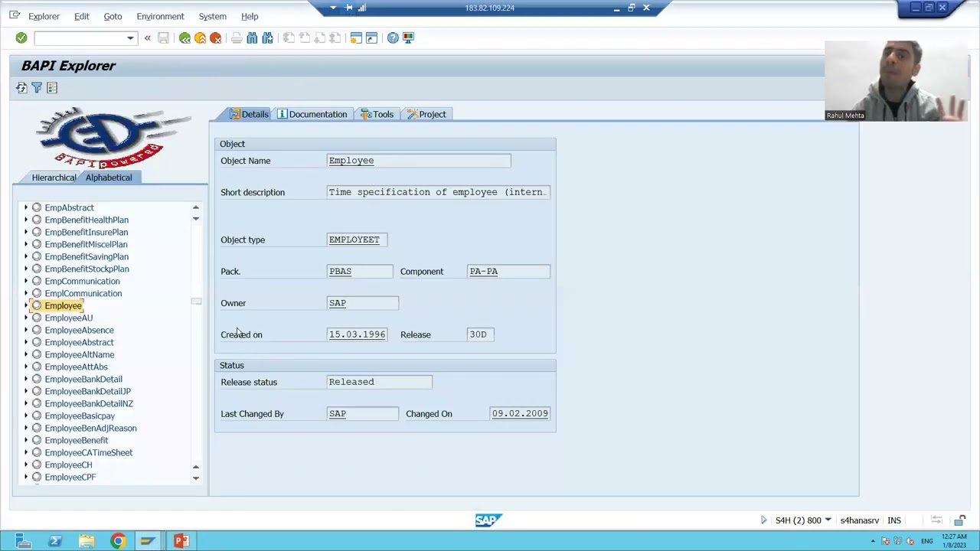980x551 pixels.
Task: Open the SAP window menu icon
Action: tap(15, 15)
